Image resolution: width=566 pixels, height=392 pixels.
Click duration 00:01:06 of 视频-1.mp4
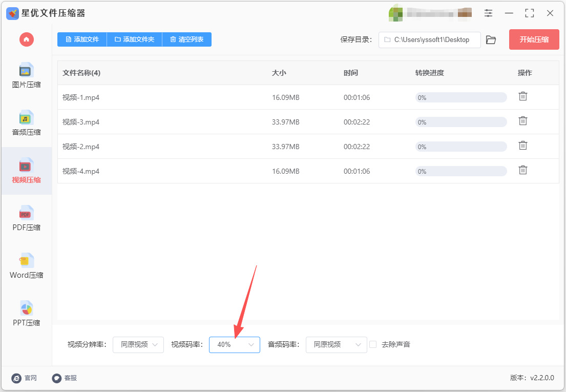pyautogui.click(x=357, y=97)
